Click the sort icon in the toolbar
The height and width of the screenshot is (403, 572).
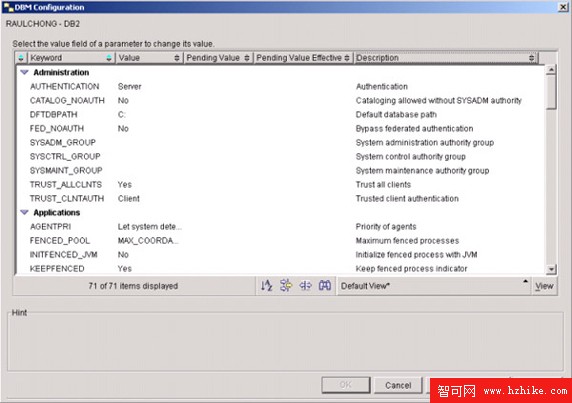point(267,286)
